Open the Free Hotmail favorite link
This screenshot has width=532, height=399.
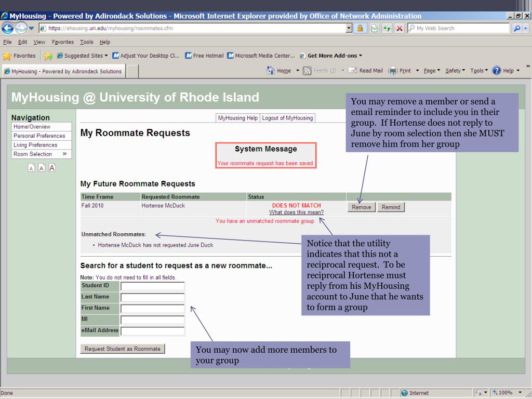(204, 56)
